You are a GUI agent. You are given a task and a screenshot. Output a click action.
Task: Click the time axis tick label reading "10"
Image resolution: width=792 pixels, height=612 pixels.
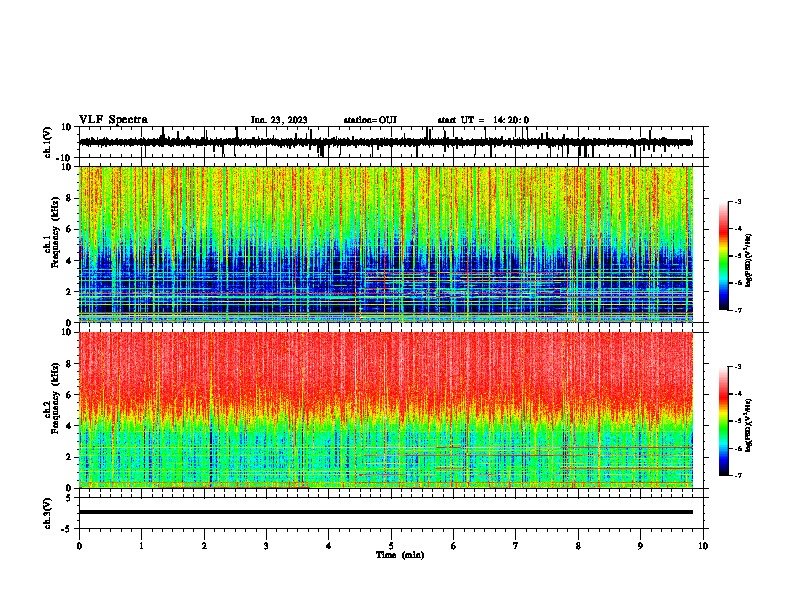click(703, 546)
